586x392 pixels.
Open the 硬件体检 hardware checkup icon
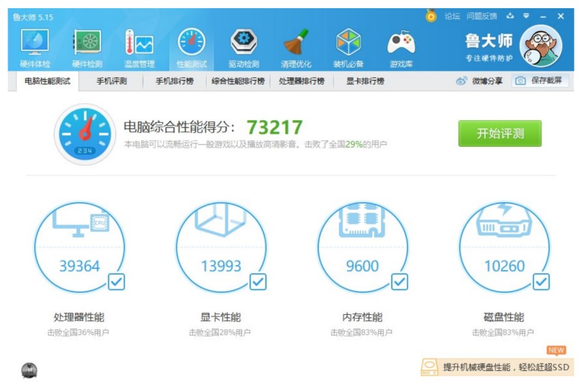35,48
